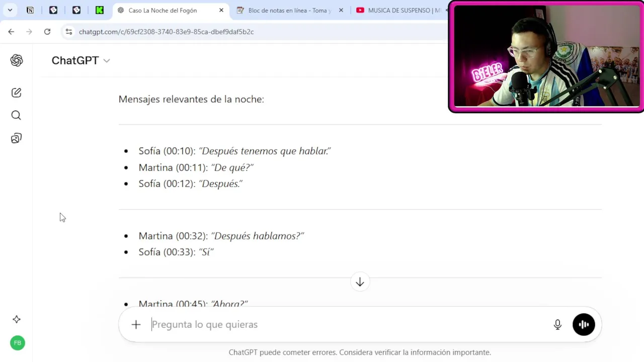Click Martina 00:45 message Ahora?
This screenshot has width=644, height=362.
point(193,303)
